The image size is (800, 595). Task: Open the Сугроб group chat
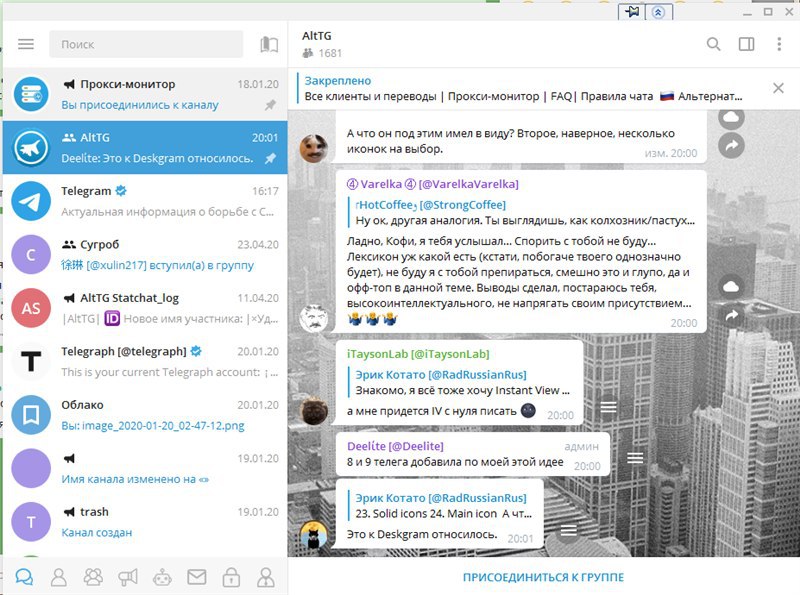coord(145,255)
